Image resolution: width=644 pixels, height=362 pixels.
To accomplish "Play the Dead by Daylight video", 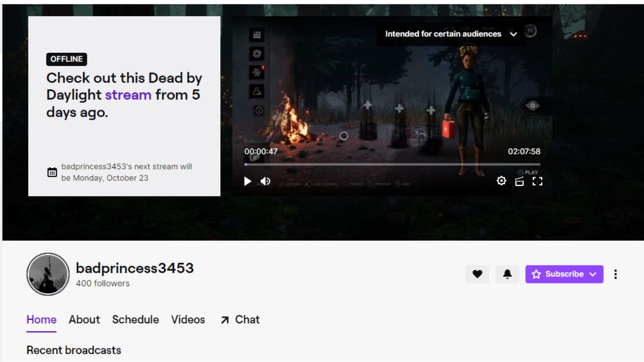I will point(248,181).
